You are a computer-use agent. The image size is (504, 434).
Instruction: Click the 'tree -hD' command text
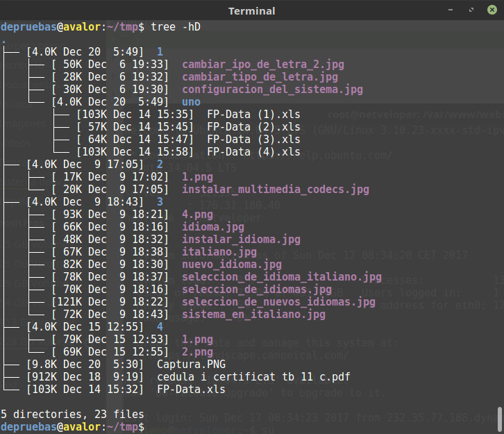(x=176, y=27)
